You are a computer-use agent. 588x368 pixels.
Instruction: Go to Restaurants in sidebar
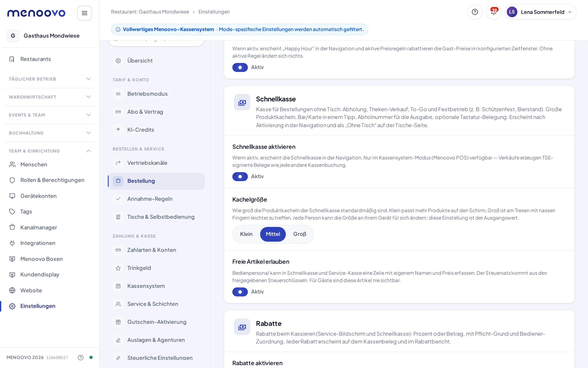pos(50,59)
